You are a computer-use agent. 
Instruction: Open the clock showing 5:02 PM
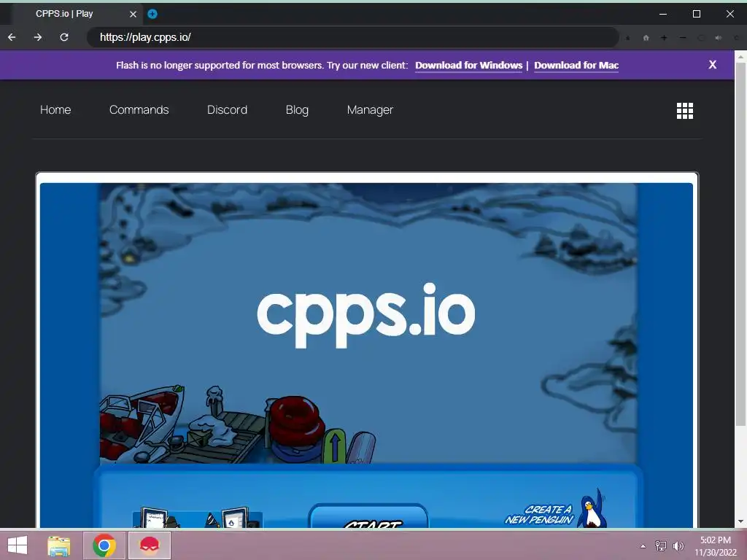tap(716, 546)
